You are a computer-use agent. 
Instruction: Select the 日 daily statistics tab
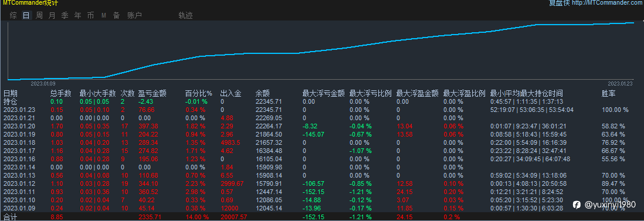pyautogui.click(x=26, y=16)
